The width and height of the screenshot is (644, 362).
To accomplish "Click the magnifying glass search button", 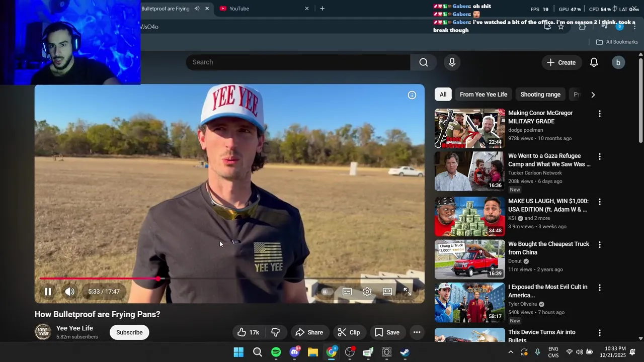I will pyautogui.click(x=424, y=62).
